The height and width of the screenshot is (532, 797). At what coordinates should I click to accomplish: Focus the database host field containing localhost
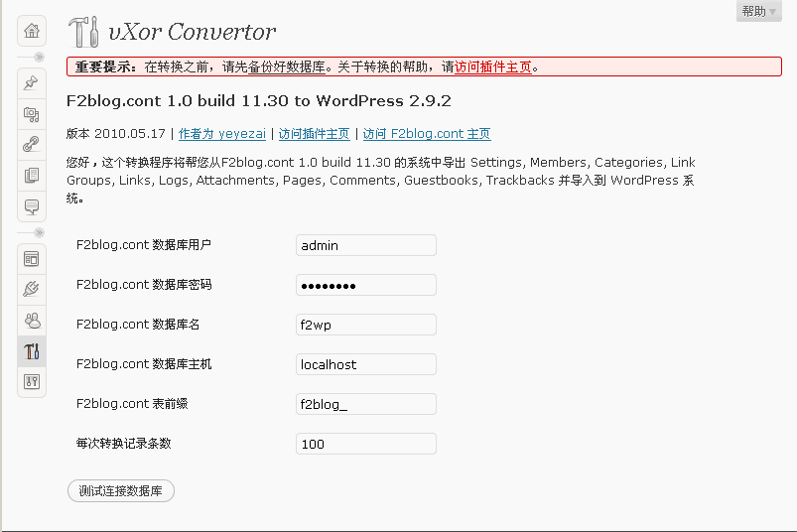[x=366, y=364]
